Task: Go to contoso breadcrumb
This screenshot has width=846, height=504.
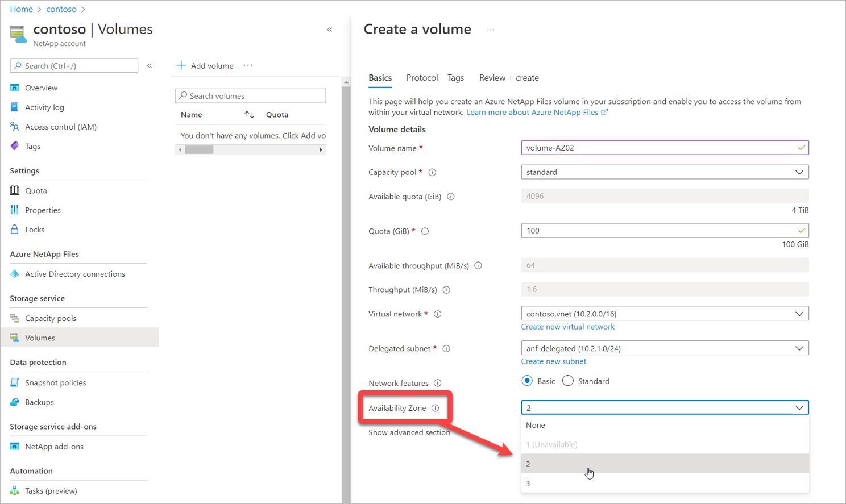Action: tap(61, 9)
